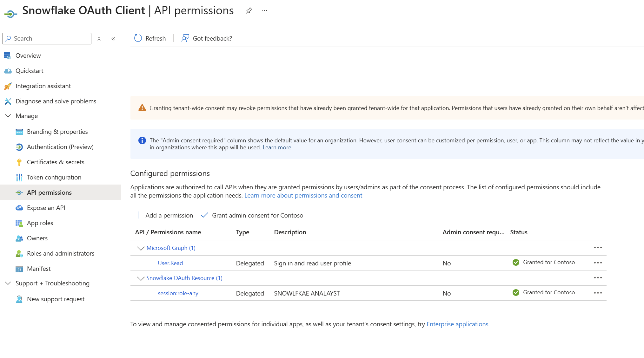
Task: Clear the sidebar search with the X icon
Action: click(x=99, y=39)
